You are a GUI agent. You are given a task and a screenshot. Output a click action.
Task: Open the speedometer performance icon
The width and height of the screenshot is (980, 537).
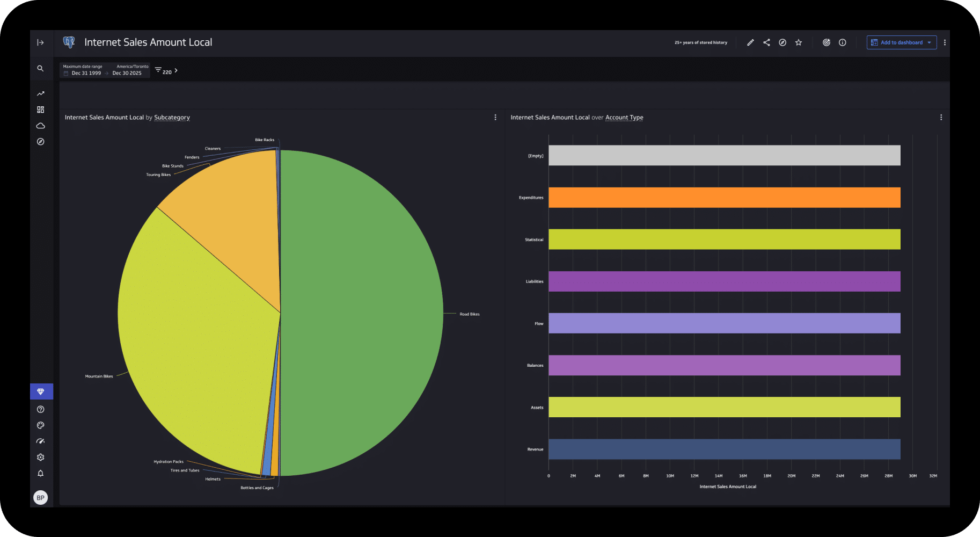click(40, 441)
